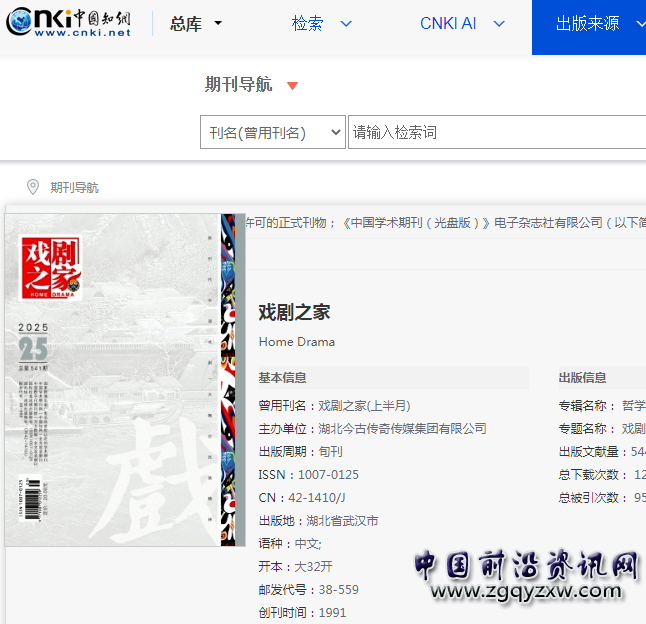
Task: Click the 基本信息 section header
Action: point(283,378)
